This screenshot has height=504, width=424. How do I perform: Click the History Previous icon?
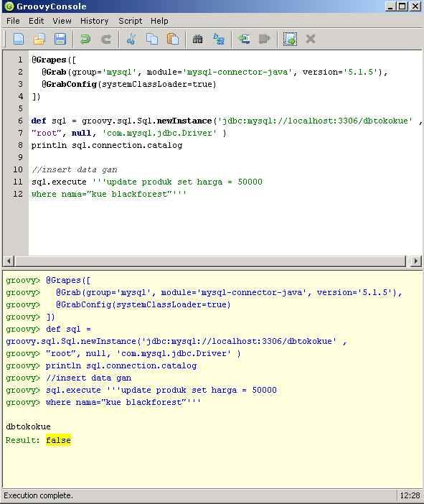tap(244, 39)
